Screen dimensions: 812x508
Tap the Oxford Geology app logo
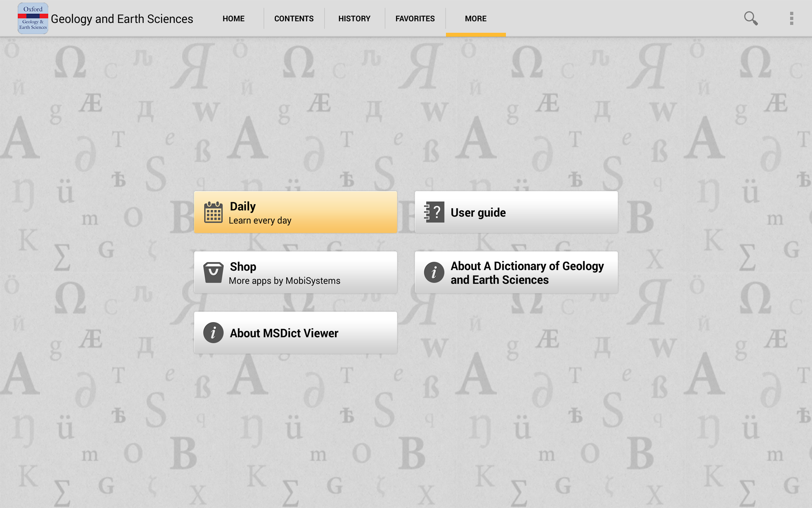33,18
